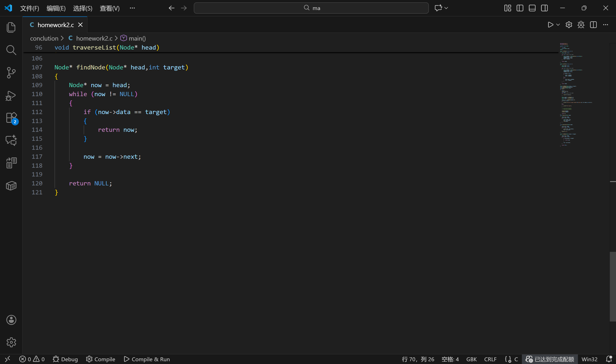616x364 pixels.
Task: Open the Source Control view
Action: click(11, 73)
